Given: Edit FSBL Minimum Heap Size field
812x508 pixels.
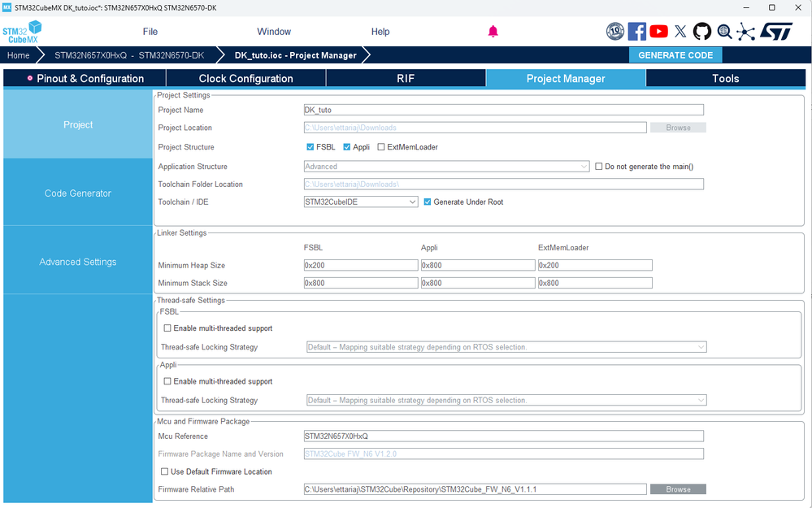Looking at the screenshot, I should click(x=360, y=265).
